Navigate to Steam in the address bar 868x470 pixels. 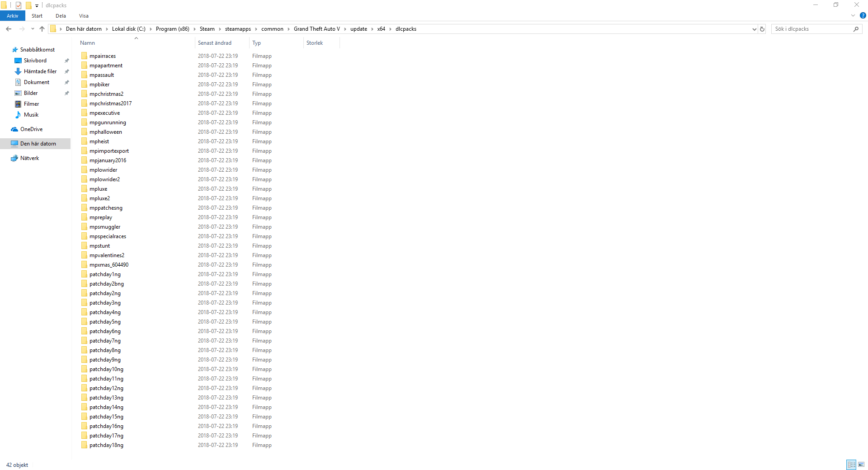207,29
